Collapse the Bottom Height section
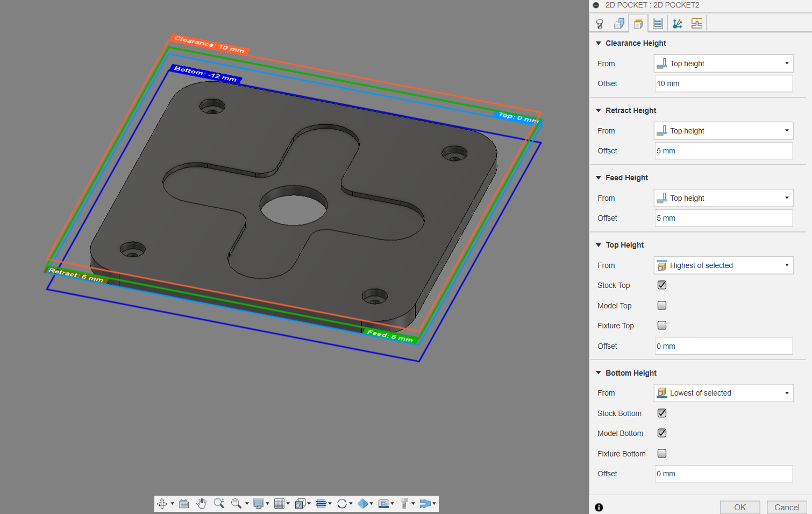 coord(599,373)
